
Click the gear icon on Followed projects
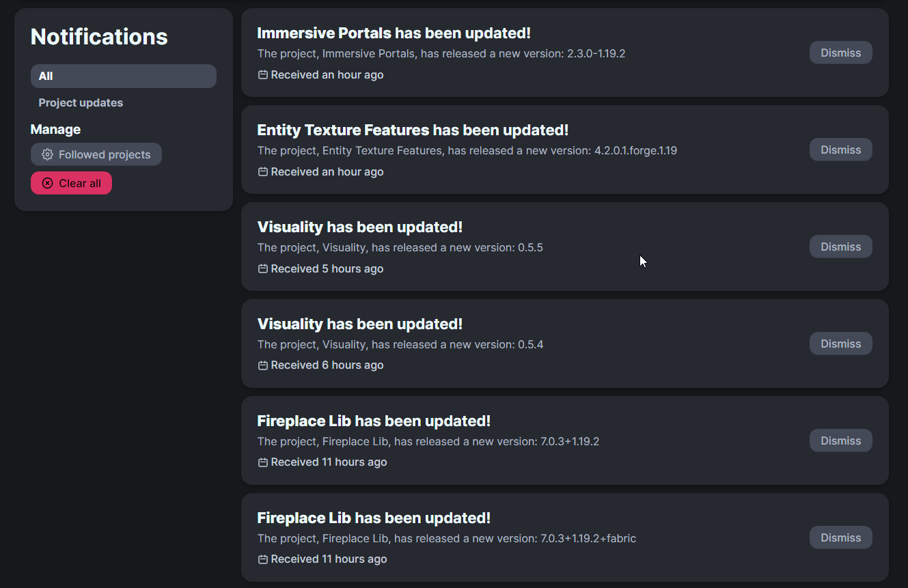[47, 154]
